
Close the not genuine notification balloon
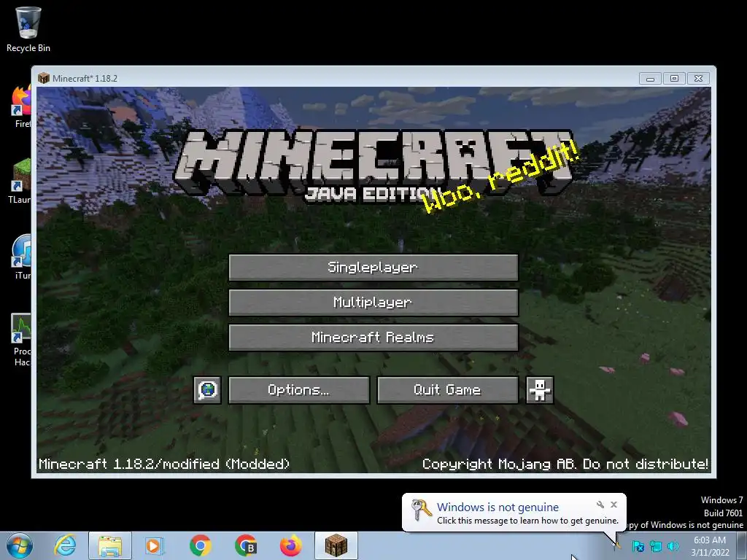(x=614, y=505)
